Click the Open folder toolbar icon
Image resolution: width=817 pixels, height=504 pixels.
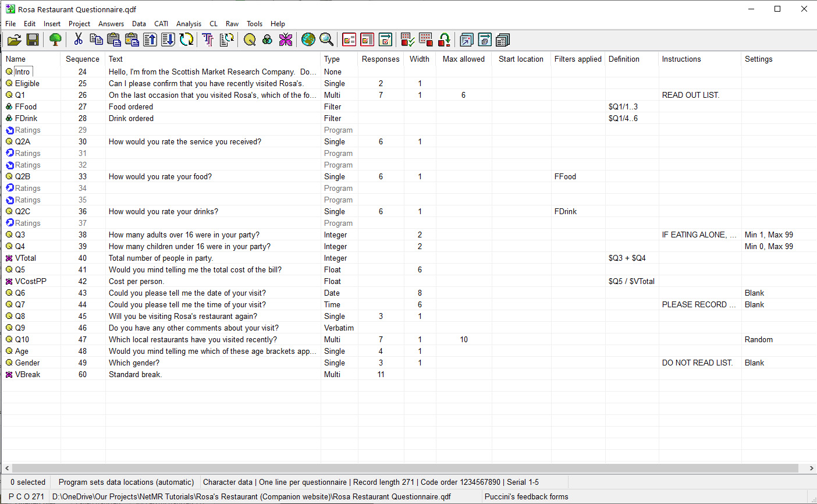click(x=14, y=40)
